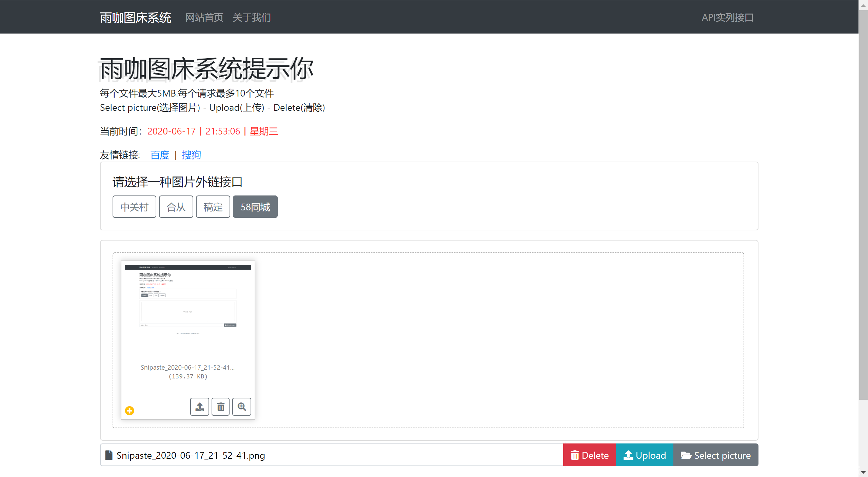
Task: Select the 58同城 interface option
Action: (x=255, y=207)
